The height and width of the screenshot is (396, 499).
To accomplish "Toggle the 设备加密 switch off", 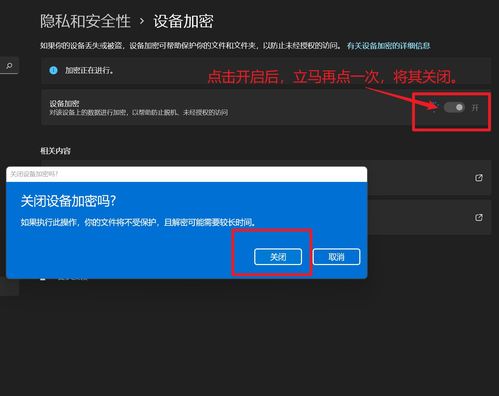I will pyautogui.click(x=454, y=107).
